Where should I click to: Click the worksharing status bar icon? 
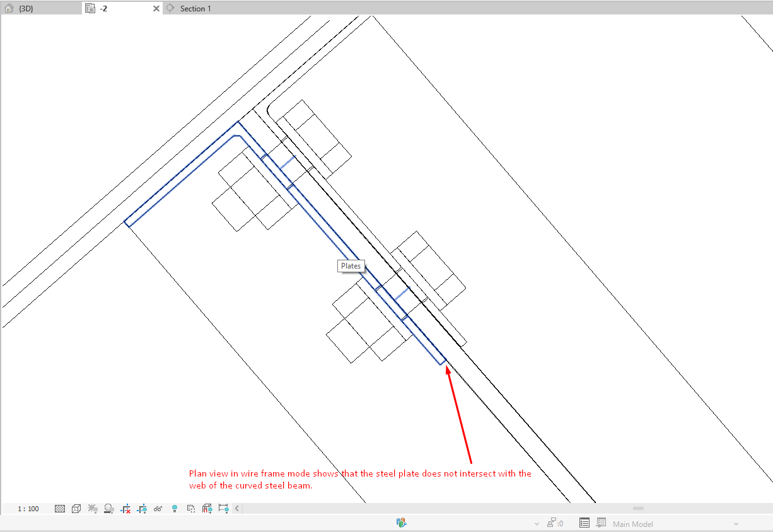(400, 523)
